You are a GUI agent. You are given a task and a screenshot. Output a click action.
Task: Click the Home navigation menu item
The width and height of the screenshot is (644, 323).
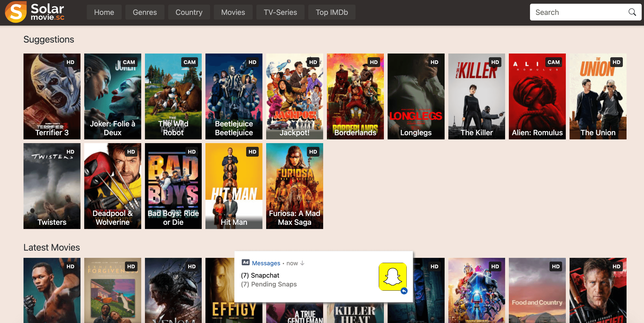[x=104, y=12]
